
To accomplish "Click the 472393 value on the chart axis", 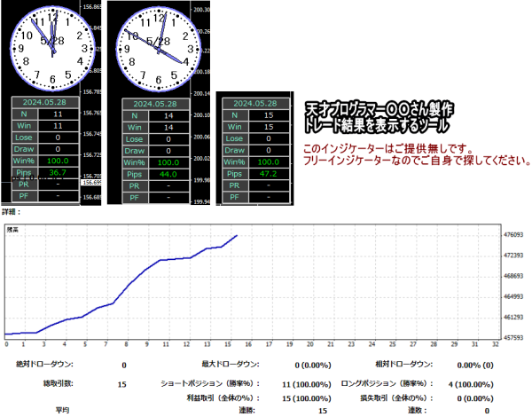I will [x=513, y=256].
